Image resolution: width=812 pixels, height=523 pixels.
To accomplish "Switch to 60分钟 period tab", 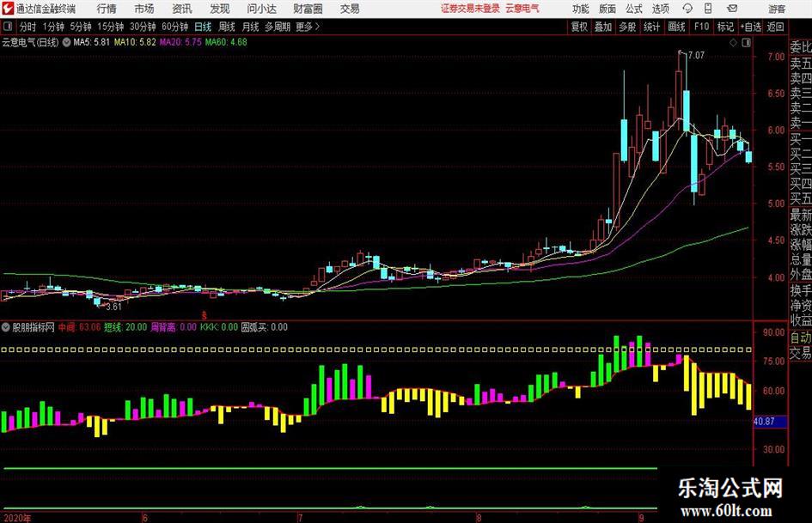I will (x=175, y=27).
